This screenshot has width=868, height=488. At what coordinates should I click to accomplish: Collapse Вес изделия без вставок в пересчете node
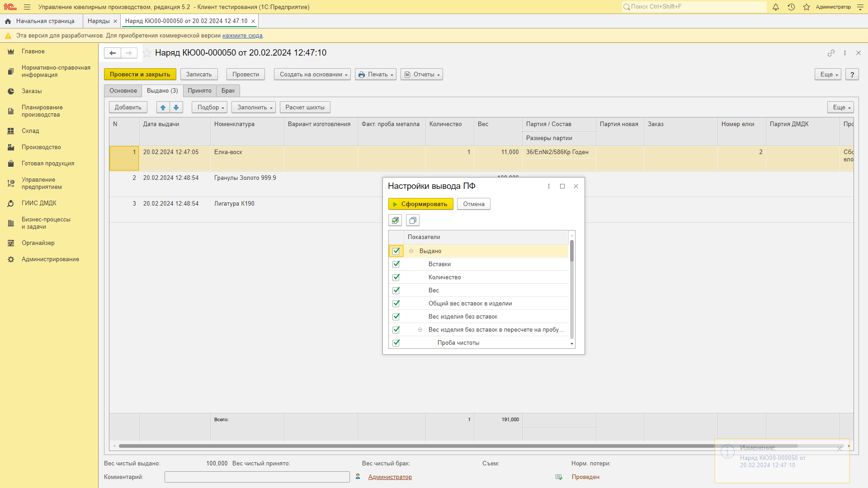(x=420, y=329)
